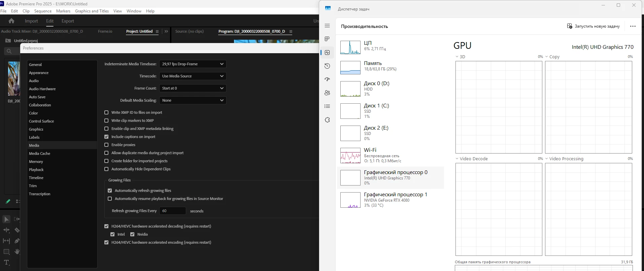Open the Frame Count dropdown
Screen dimensions: 644x271
tap(193, 88)
